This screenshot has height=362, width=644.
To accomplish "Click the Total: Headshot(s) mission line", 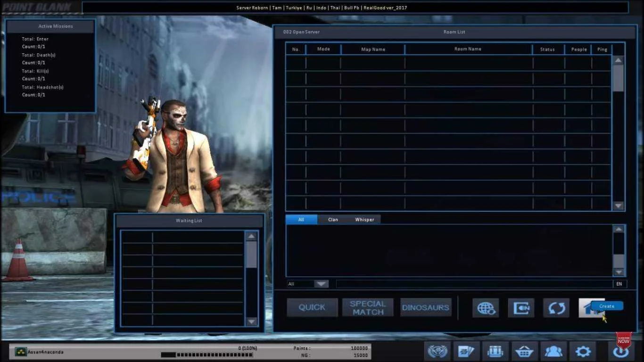I will (42, 87).
